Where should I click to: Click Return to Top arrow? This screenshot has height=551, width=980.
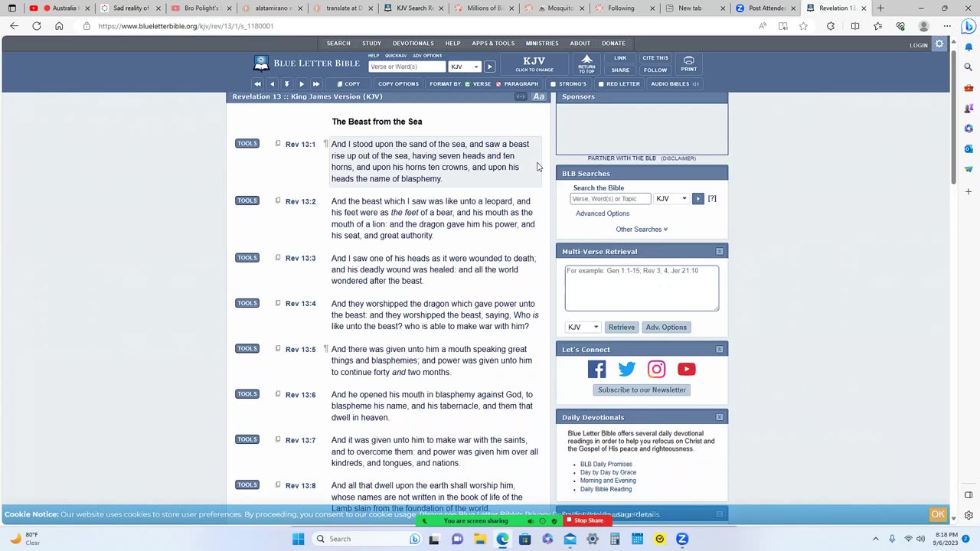[x=586, y=64]
